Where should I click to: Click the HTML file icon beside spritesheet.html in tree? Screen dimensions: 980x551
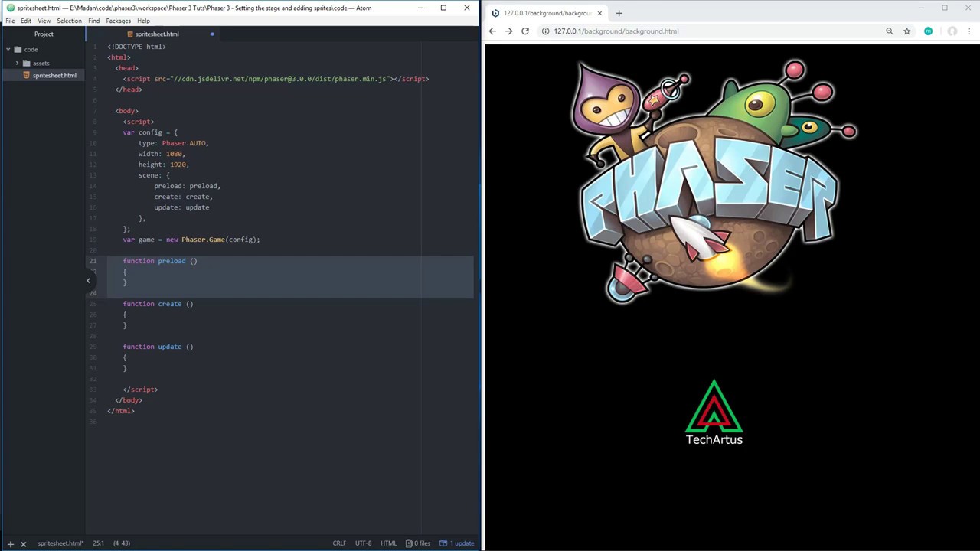click(26, 75)
